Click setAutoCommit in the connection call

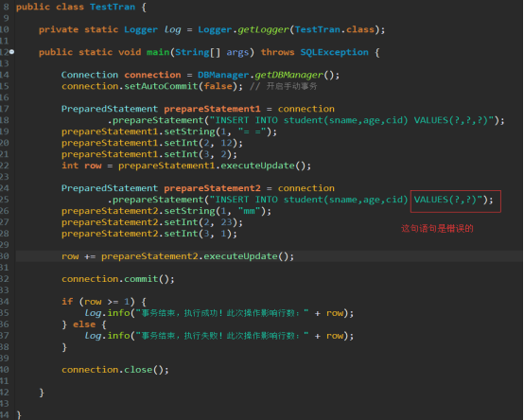pos(161,86)
